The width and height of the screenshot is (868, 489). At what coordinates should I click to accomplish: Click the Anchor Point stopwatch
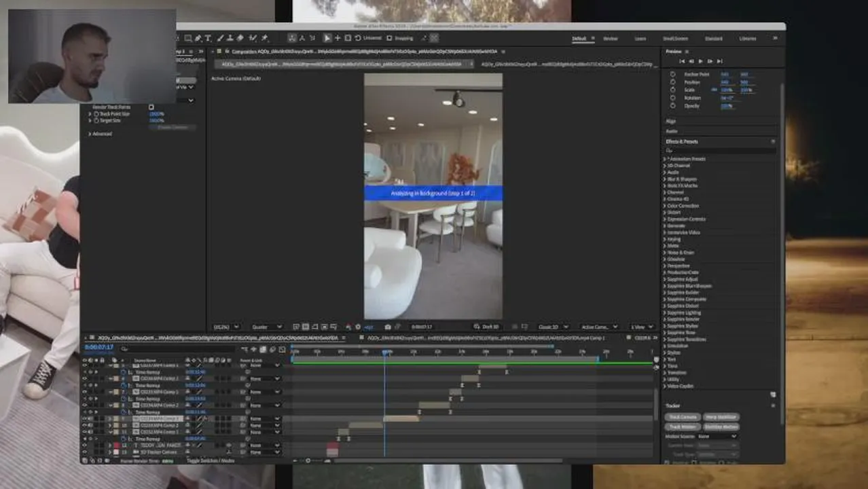(x=673, y=74)
